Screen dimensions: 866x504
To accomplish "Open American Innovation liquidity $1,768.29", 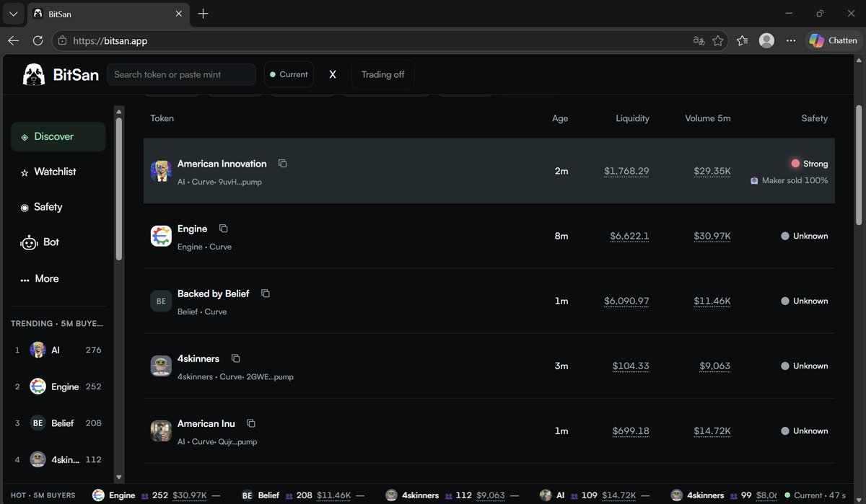I will tap(626, 171).
